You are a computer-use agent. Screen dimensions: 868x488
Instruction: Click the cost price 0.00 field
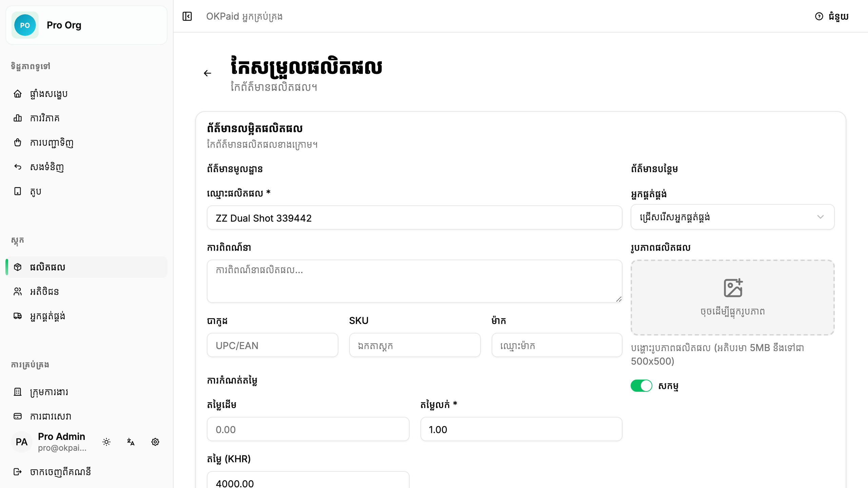coord(308,429)
